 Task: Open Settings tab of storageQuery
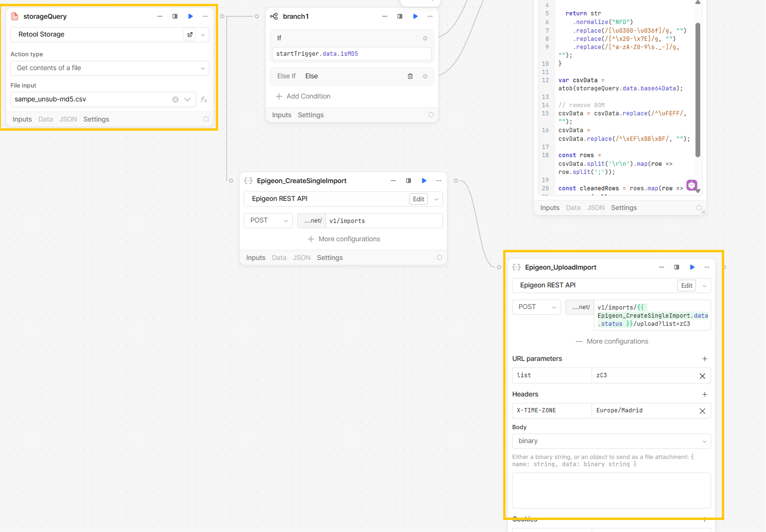click(x=96, y=120)
